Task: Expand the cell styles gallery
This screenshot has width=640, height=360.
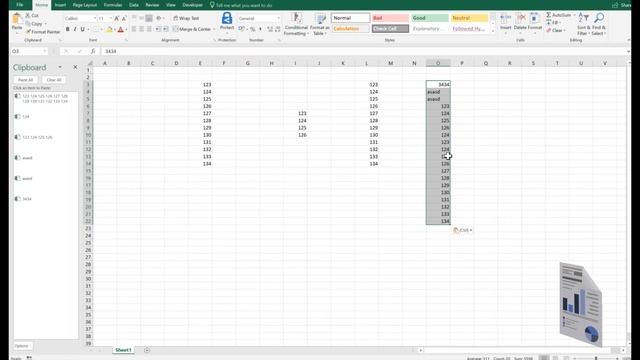Action: 493,31
